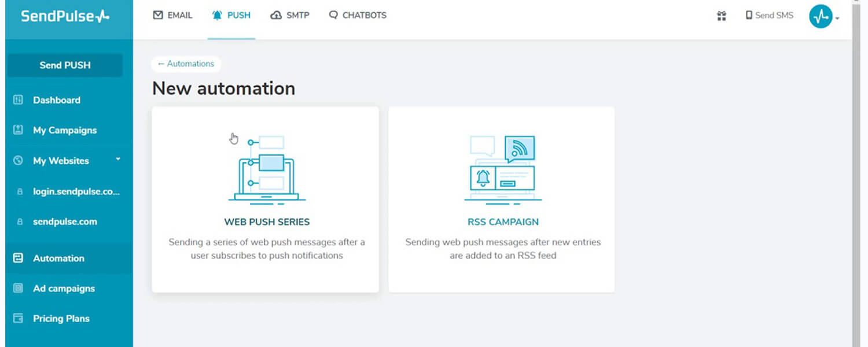
Task: Click the lock icon beside sendpulse.com
Action: coord(20,222)
